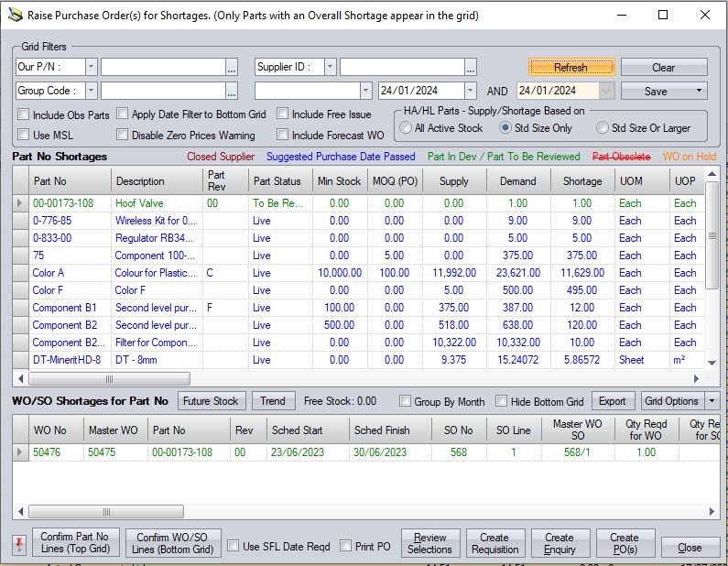The height and width of the screenshot is (566, 728).
Task: Click the Create PO(s) button
Action: tap(625, 543)
